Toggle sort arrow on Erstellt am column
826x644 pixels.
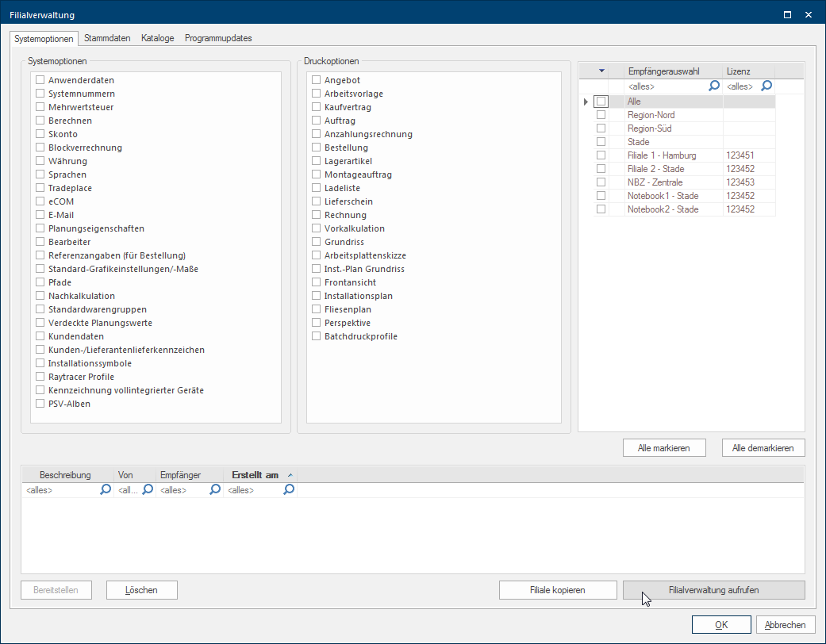pyautogui.click(x=290, y=475)
